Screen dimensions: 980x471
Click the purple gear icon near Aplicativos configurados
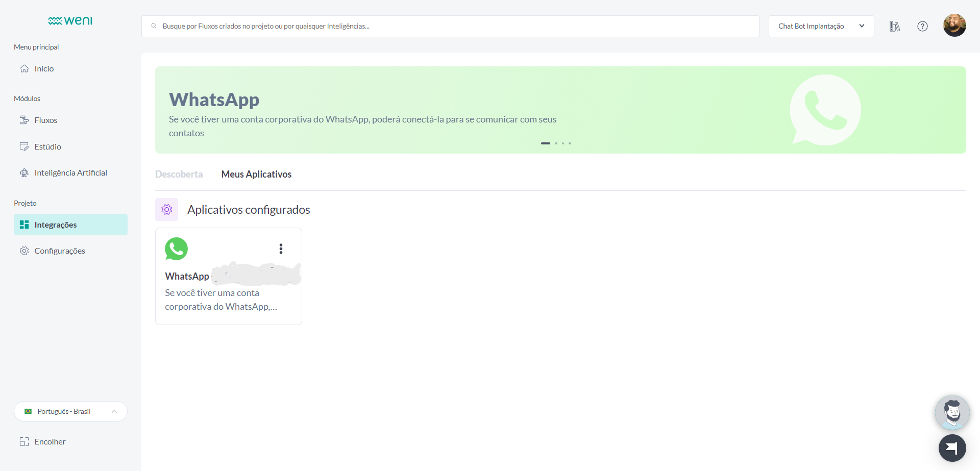click(x=166, y=209)
